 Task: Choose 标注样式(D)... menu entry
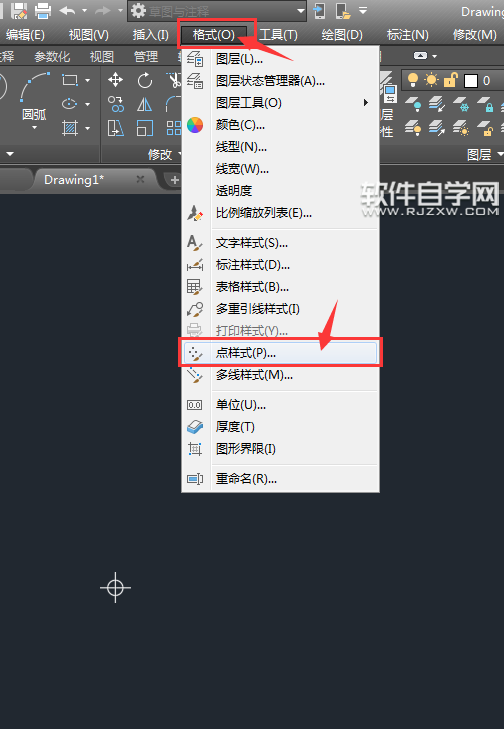coord(280,265)
